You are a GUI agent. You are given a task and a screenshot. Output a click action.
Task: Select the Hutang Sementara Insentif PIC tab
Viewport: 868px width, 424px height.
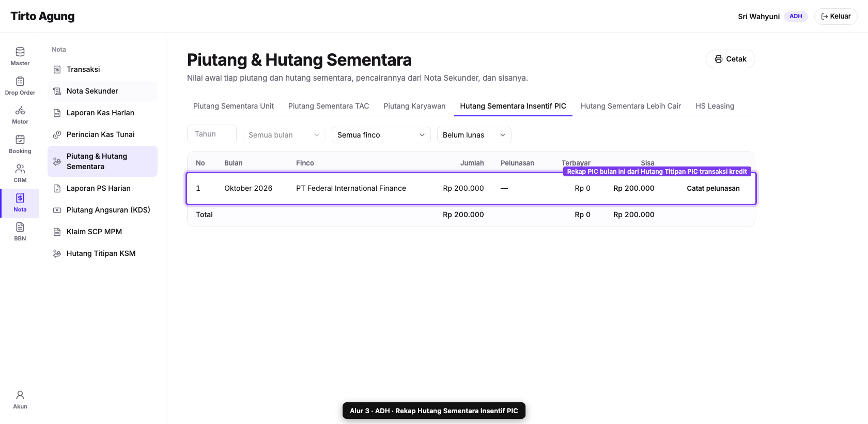(513, 106)
